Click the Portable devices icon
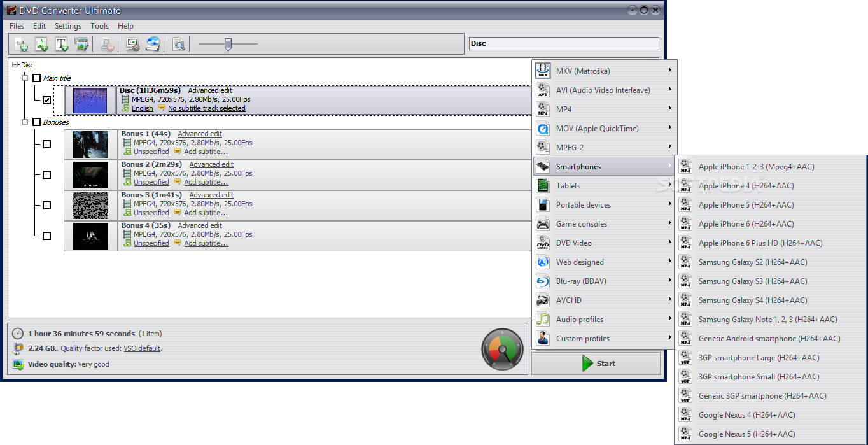Viewport: 868px width, 445px height. pyautogui.click(x=543, y=204)
